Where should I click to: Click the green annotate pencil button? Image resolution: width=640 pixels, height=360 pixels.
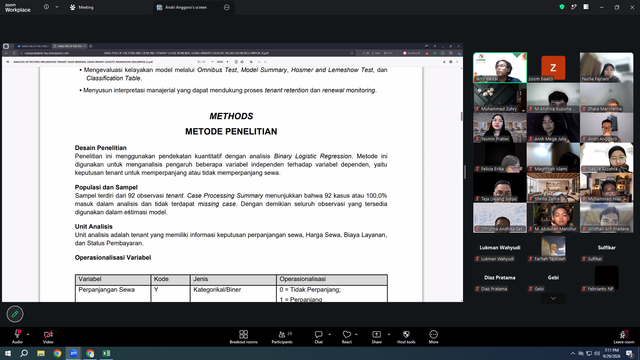tap(15, 314)
